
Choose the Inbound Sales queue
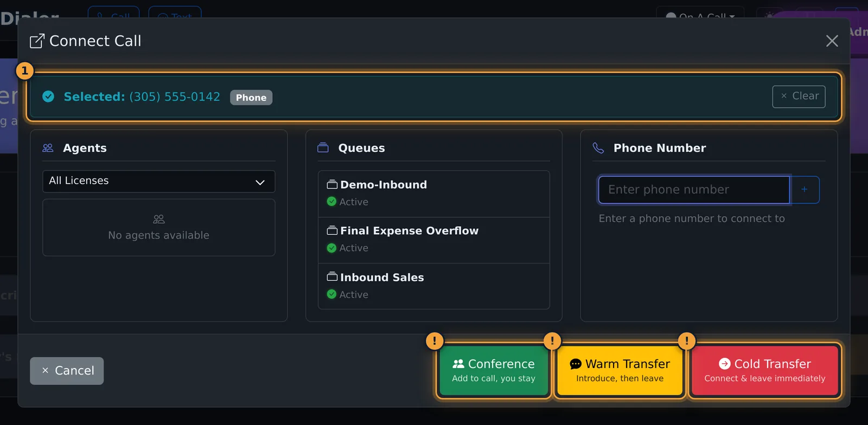coord(433,286)
